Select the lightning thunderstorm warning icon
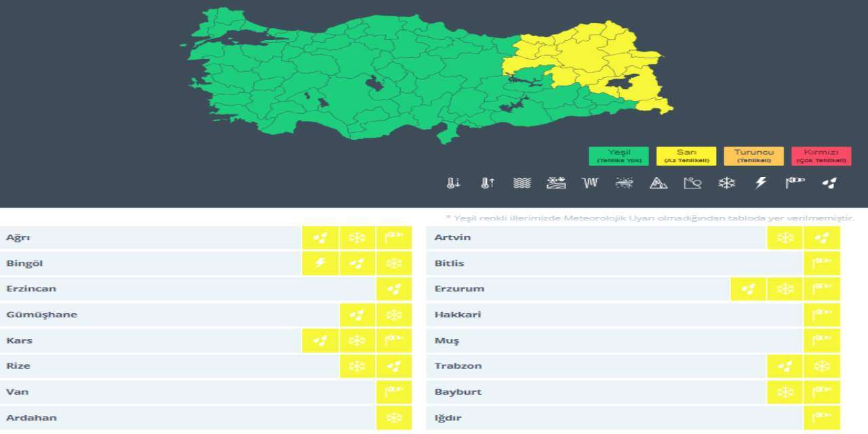Image resolution: width=868 pixels, height=434 pixels. (759, 182)
